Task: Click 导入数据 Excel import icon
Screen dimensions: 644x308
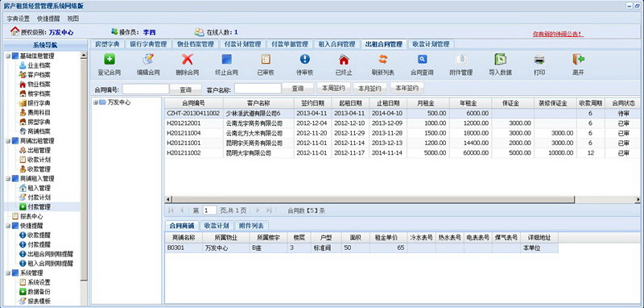Action: tap(500, 60)
